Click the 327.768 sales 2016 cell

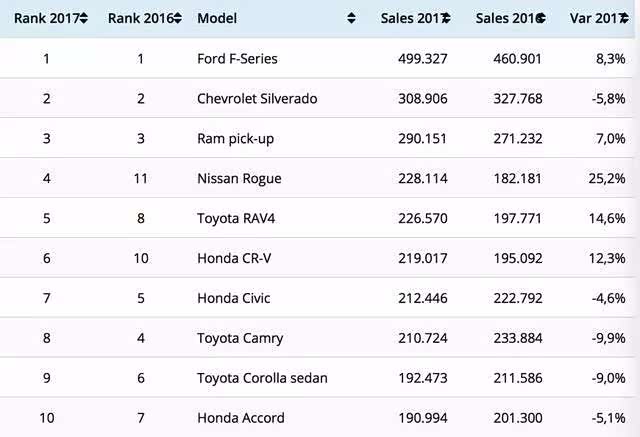click(x=518, y=99)
